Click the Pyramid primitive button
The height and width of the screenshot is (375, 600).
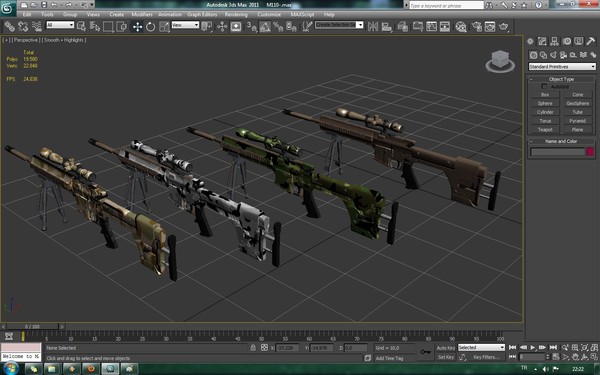pos(578,121)
